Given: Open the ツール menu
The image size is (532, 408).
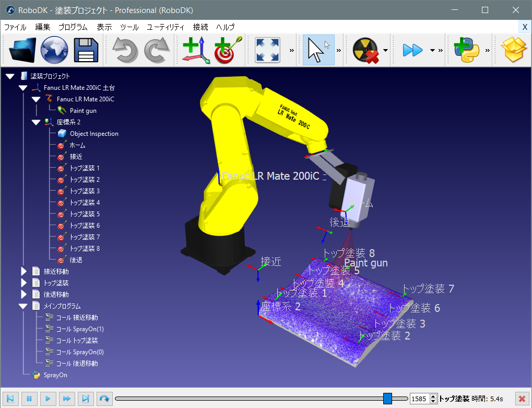Looking at the screenshot, I should 129,27.
